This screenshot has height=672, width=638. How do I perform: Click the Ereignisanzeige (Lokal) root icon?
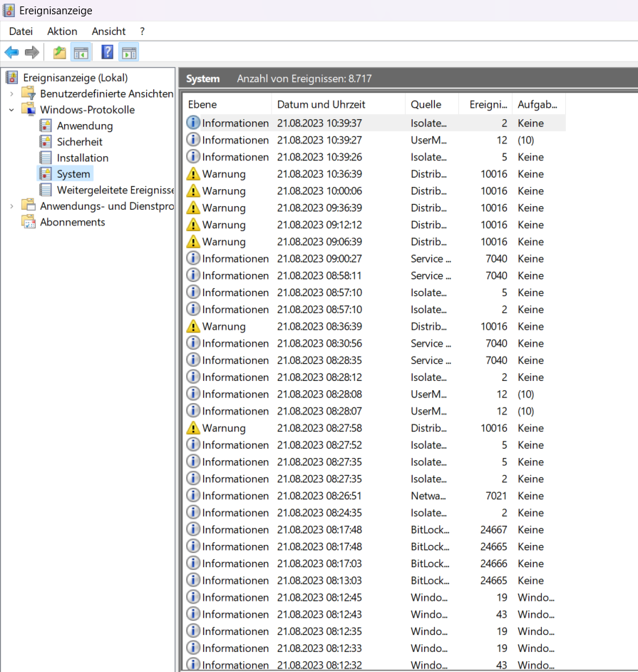point(12,78)
